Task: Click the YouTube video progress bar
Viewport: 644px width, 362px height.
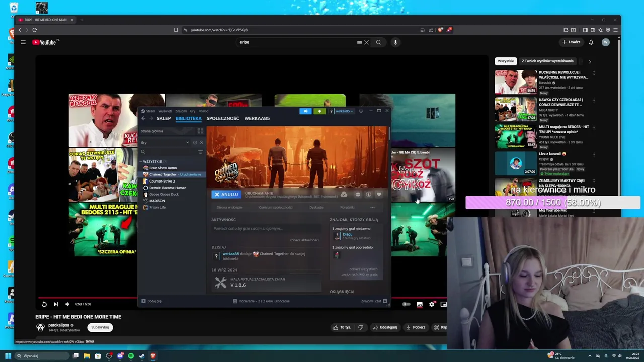Action: click(88, 298)
